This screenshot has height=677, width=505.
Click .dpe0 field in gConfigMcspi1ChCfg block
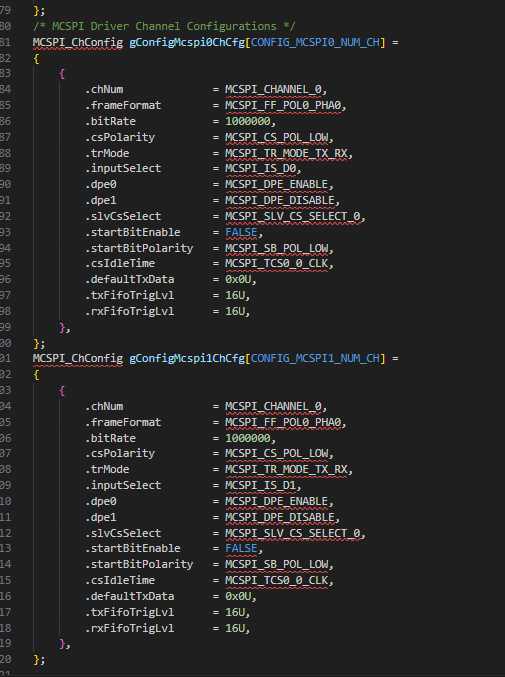click(101, 501)
